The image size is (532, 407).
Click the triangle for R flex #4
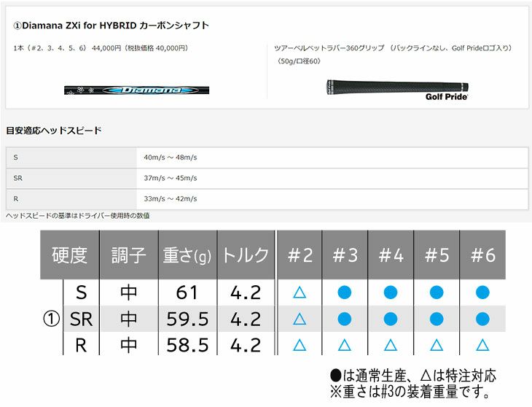click(x=390, y=345)
